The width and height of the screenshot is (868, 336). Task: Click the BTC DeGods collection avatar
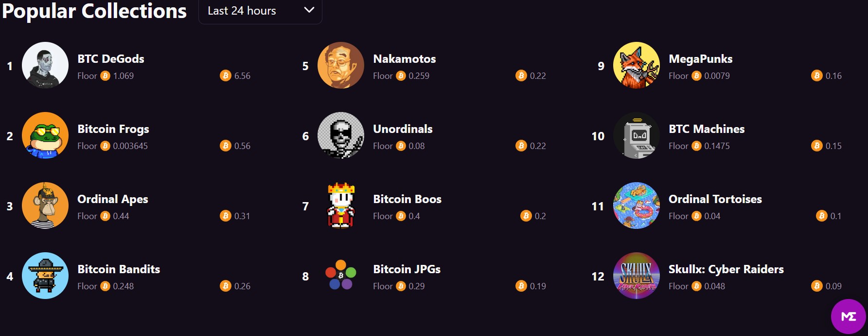coord(45,65)
